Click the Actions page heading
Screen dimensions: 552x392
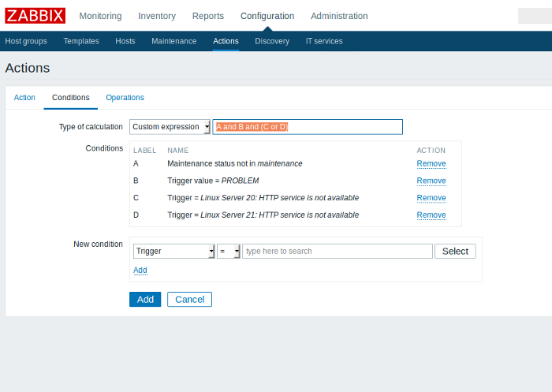(28, 68)
